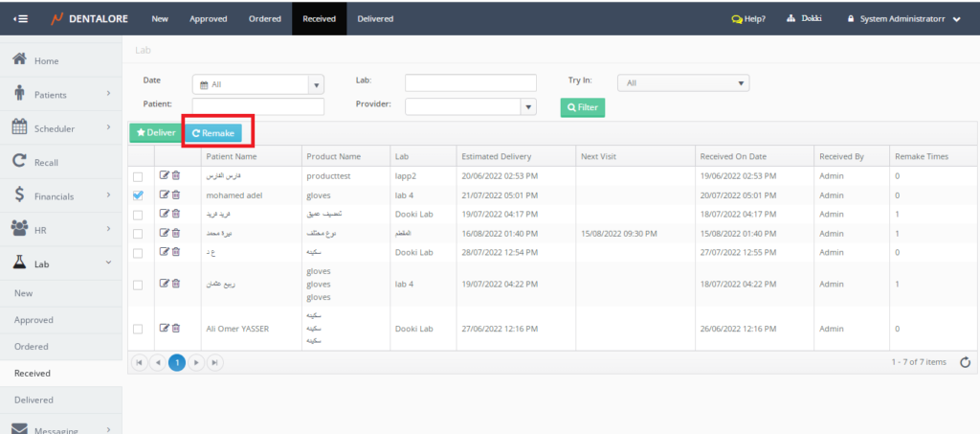Toggle the hamburger sidebar menu icon
This screenshot has width=980, height=434.
[21, 18]
